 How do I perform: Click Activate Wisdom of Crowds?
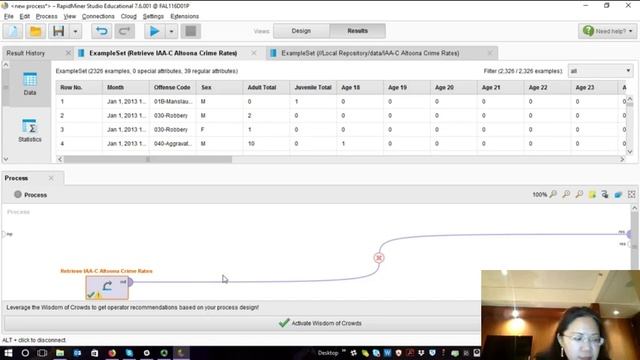coord(320,323)
